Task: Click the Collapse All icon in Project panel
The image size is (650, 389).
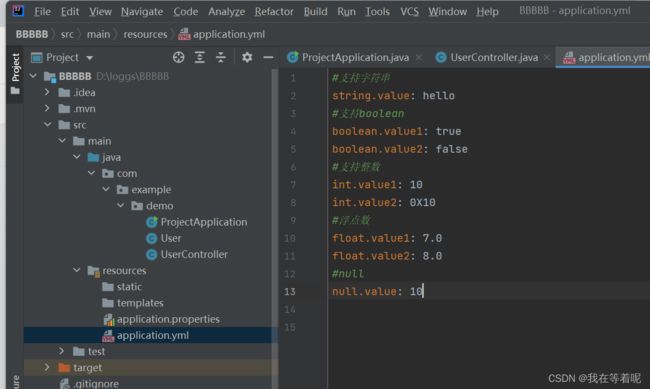Action: pos(221,57)
